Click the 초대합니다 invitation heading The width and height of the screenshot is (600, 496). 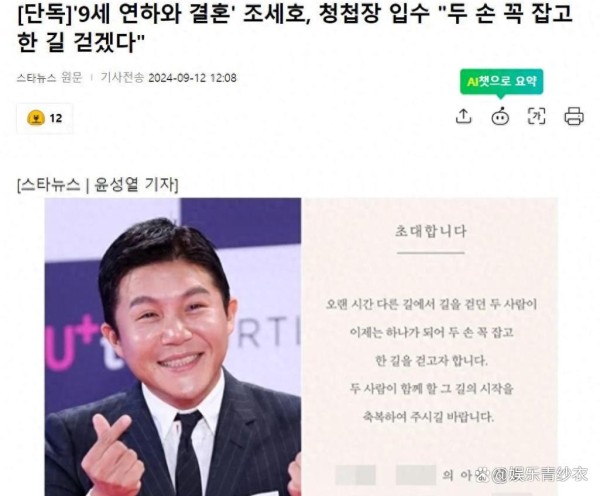pyautogui.click(x=430, y=231)
